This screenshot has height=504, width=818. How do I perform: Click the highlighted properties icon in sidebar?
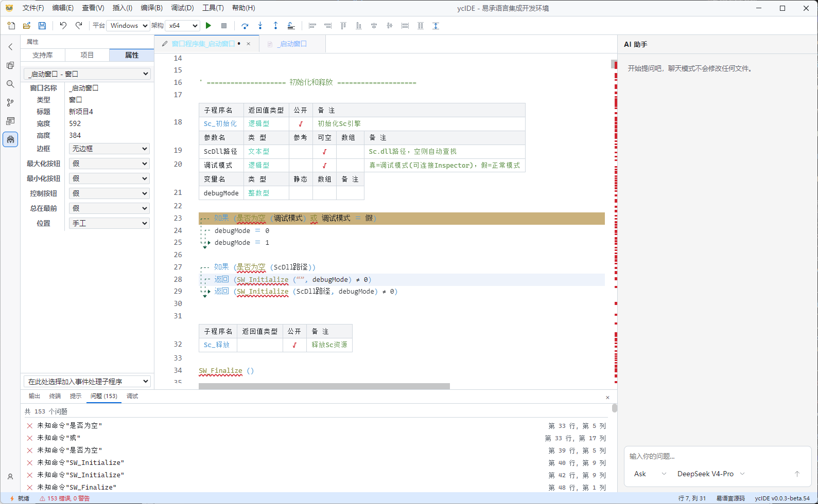[10, 139]
